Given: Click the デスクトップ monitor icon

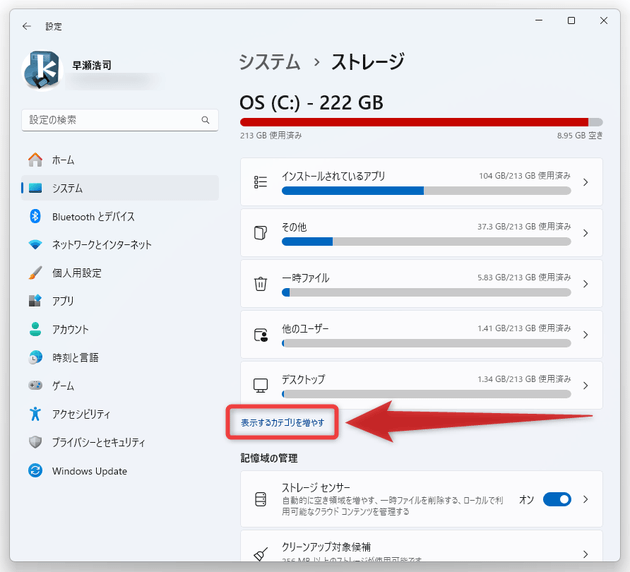Looking at the screenshot, I should pos(260,385).
